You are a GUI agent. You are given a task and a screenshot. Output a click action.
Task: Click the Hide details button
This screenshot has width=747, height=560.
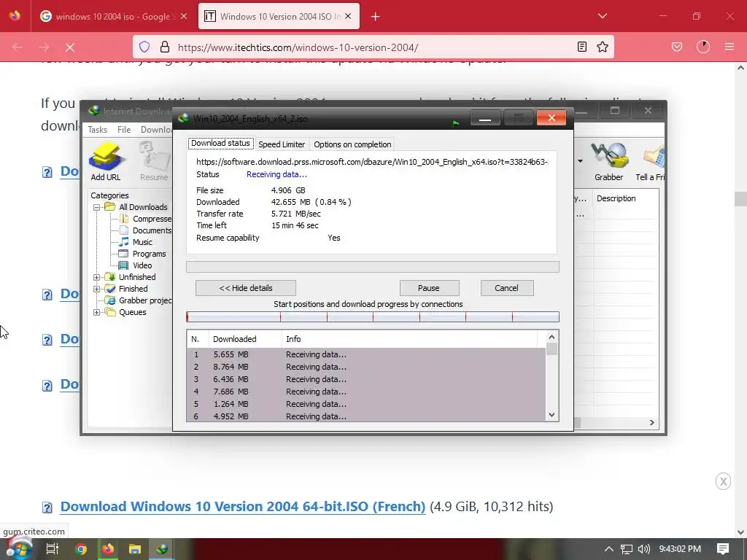coord(246,288)
